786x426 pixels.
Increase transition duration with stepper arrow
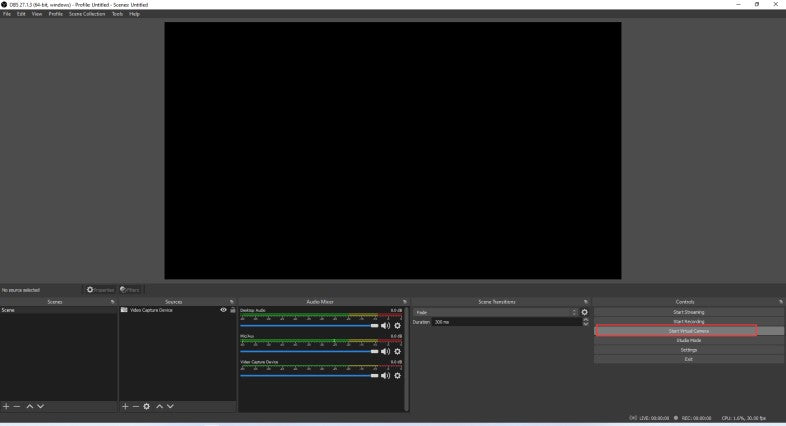[x=586, y=320]
